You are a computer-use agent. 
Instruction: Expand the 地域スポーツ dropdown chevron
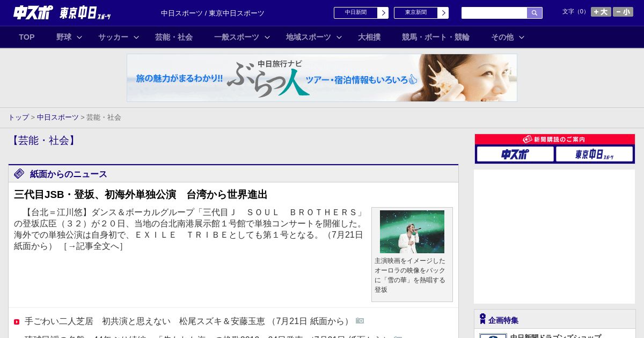[339, 37]
